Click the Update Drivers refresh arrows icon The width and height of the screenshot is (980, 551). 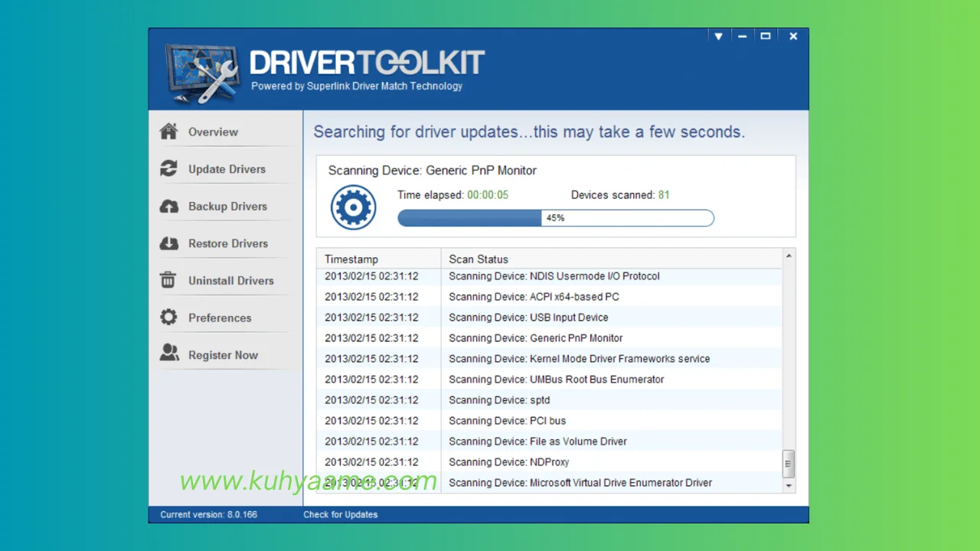tap(168, 168)
